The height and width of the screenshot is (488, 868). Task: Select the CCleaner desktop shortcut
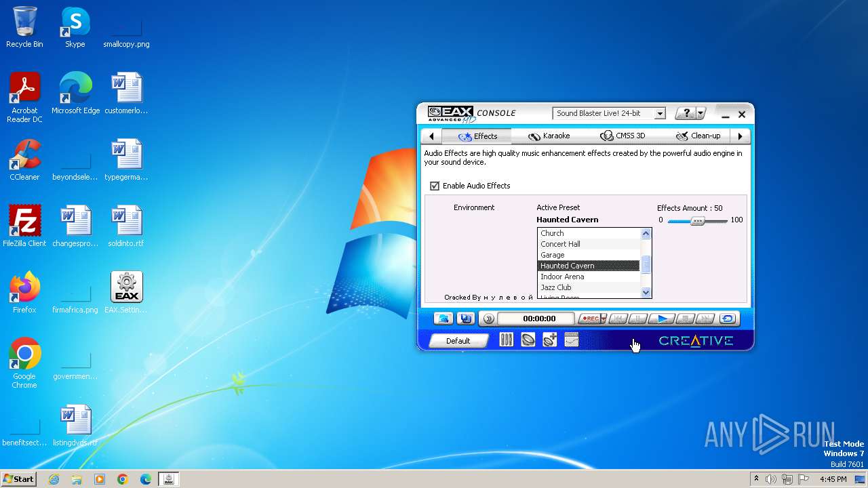[x=24, y=160]
